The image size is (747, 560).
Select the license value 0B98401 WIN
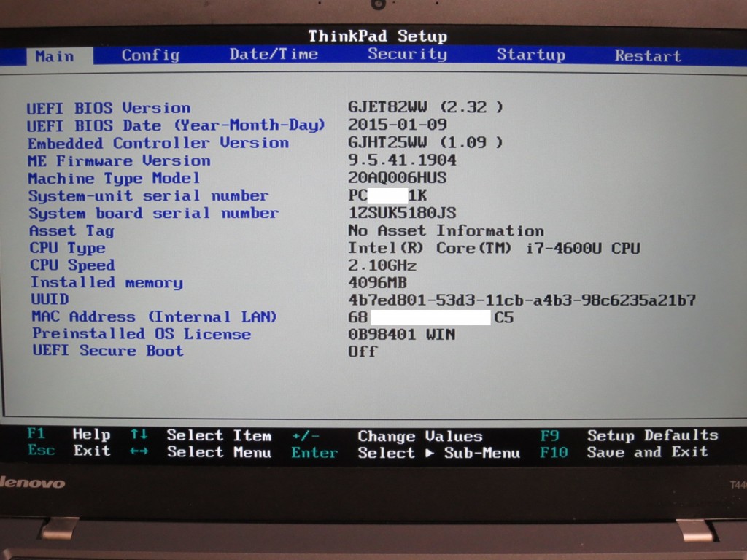click(x=402, y=334)
